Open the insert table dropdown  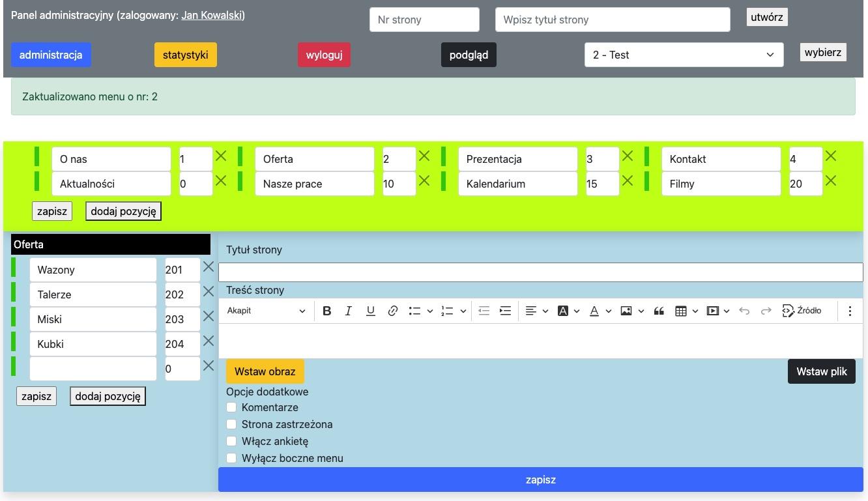[686, 311]
